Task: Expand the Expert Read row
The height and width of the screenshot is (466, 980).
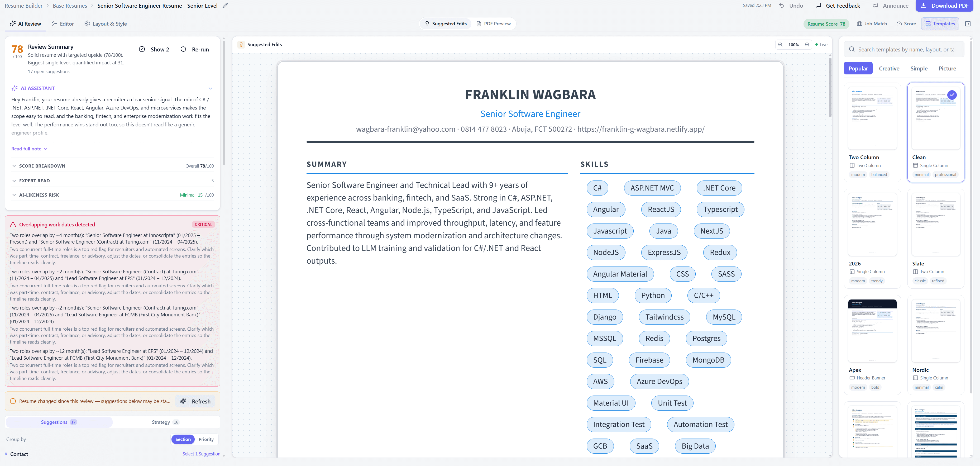Action: (x=113, y=181)
